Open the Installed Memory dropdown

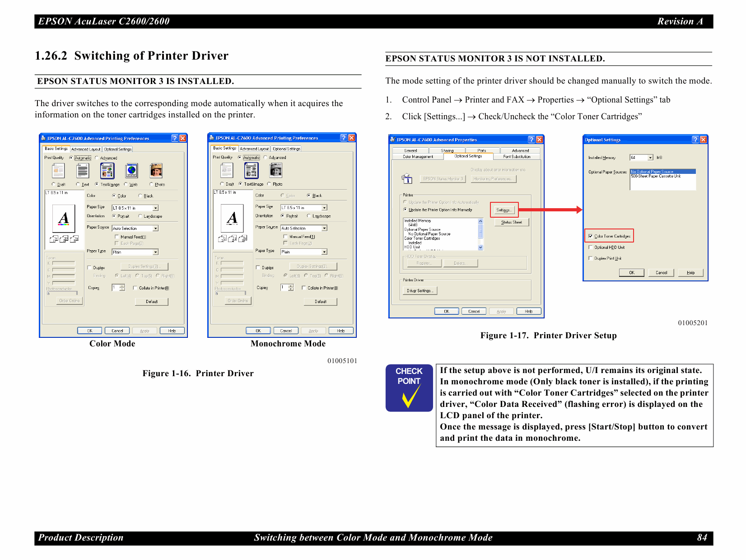pos(650,158)
